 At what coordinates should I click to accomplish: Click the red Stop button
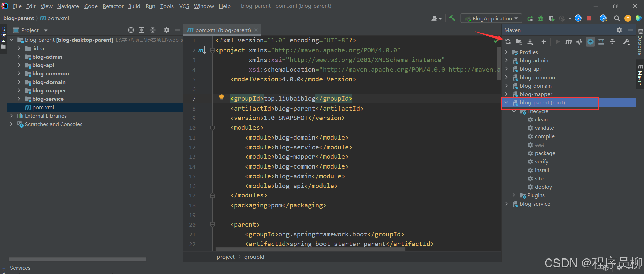(x=589, y=18)
